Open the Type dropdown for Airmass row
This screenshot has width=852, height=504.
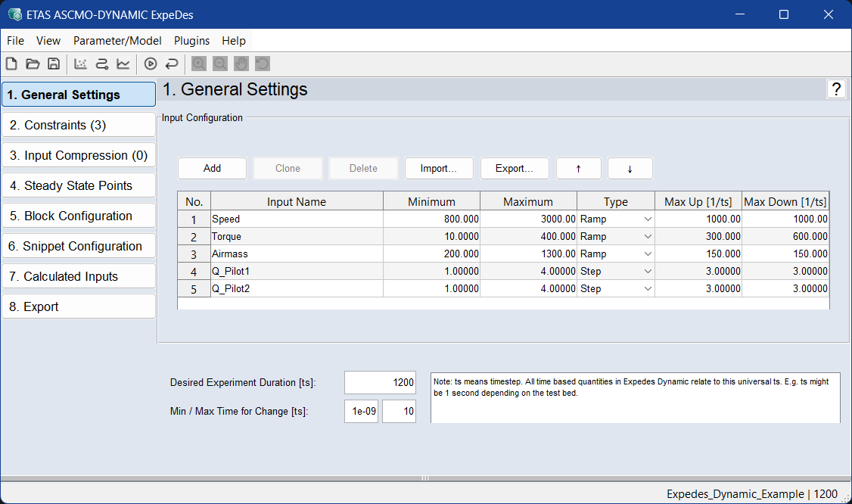tap(647, 254)
